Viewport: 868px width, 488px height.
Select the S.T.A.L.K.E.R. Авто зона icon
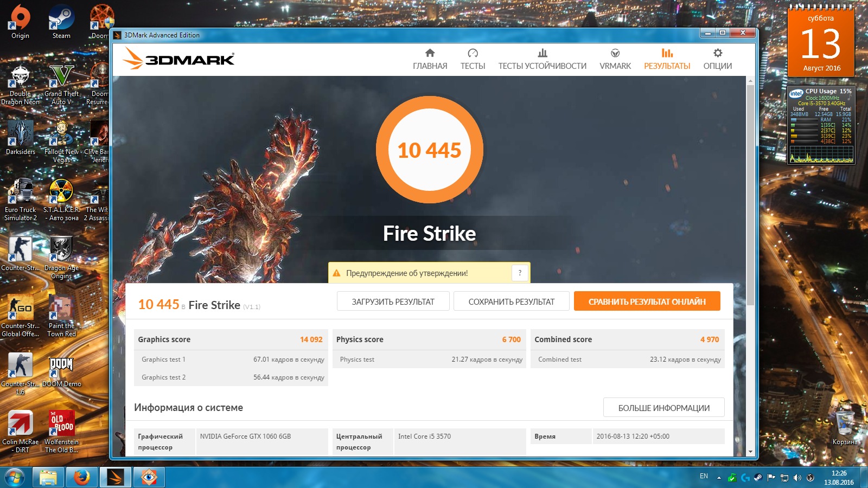tap(61, 200)
